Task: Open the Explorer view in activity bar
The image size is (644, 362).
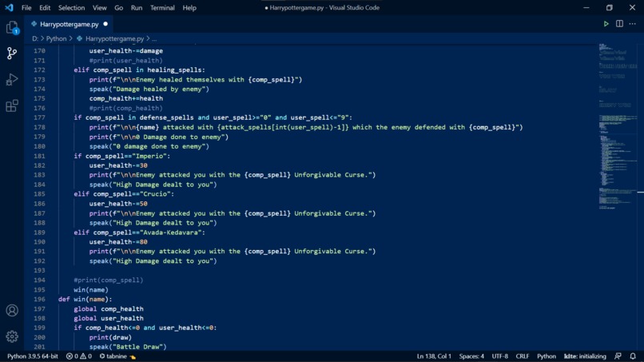Action: [12, 28]
